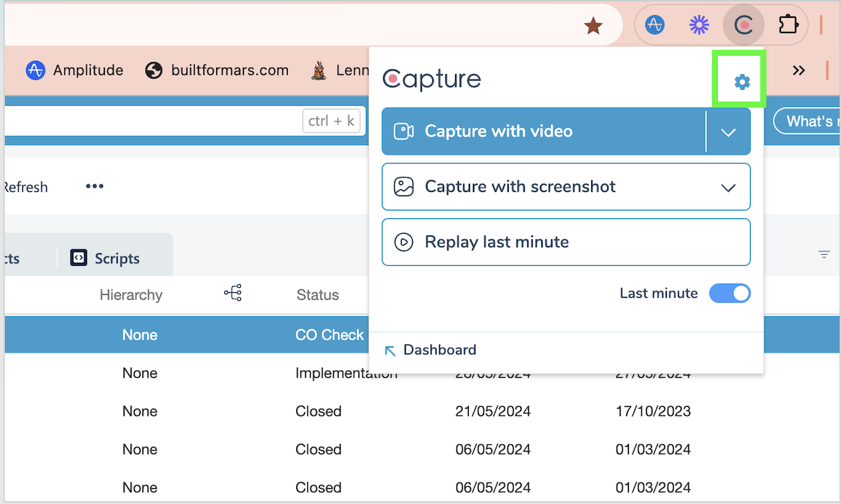Click the filter lines icon at right
This screenshot has width=841, height=504.
coord(824,254)
